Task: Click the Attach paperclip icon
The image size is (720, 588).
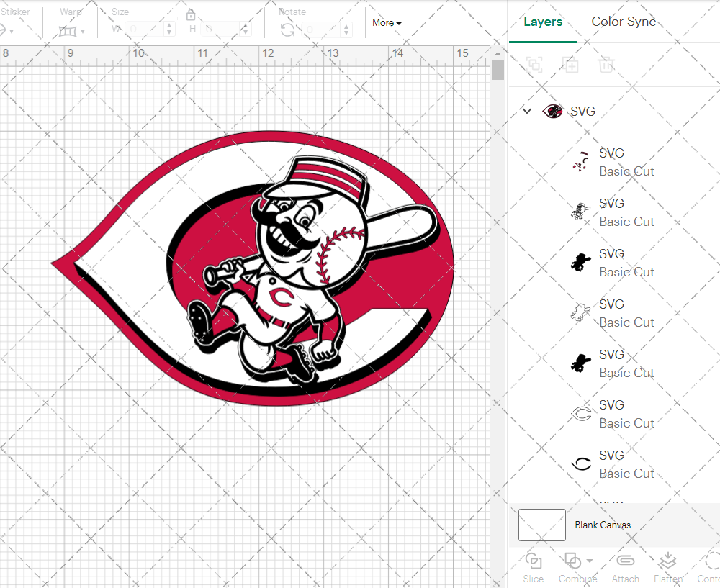Action: [625, 561]
